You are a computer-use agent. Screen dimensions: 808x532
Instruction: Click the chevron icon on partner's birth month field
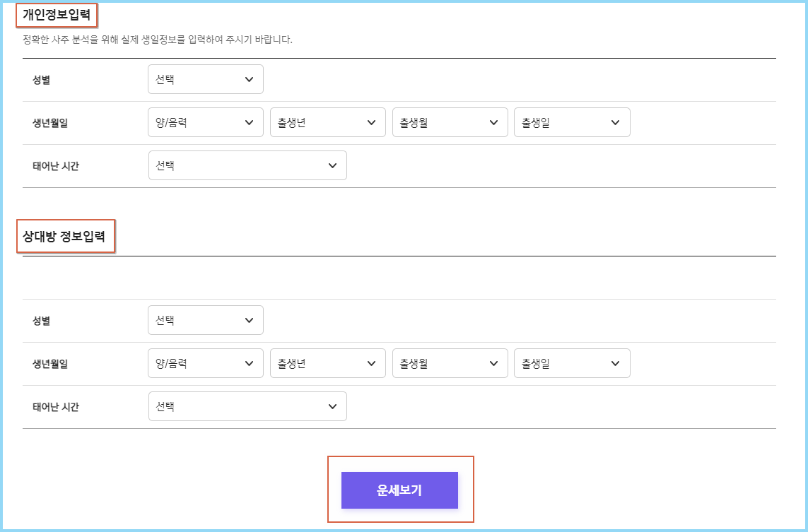[493, 362]
